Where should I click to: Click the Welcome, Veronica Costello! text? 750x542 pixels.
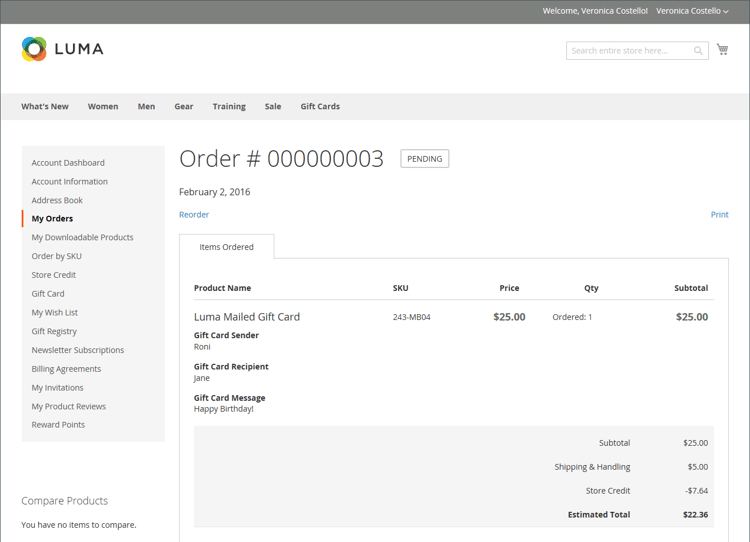(595, 11)
